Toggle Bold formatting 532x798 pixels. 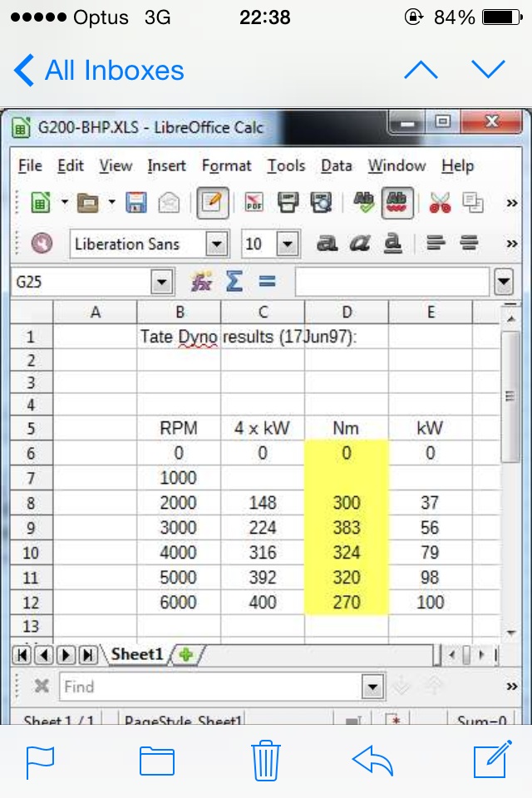coord(328,244)
